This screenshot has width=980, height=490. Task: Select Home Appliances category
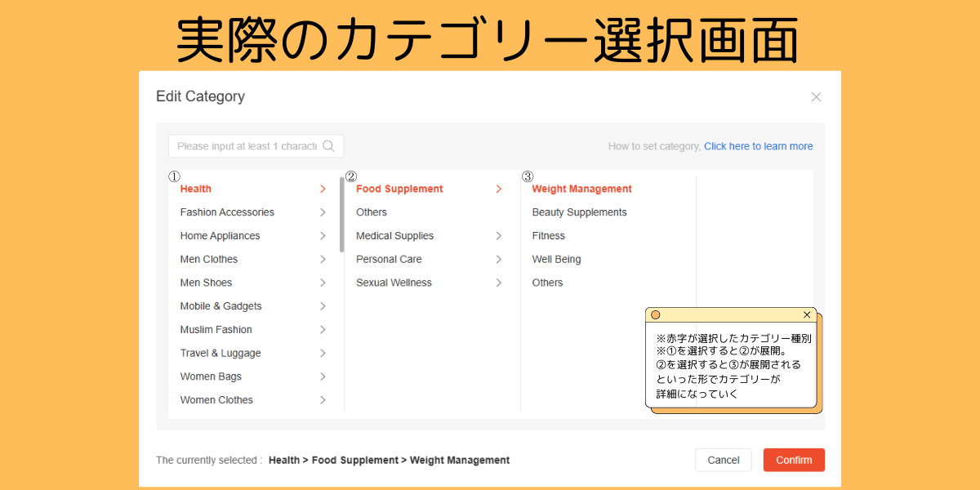220,236
